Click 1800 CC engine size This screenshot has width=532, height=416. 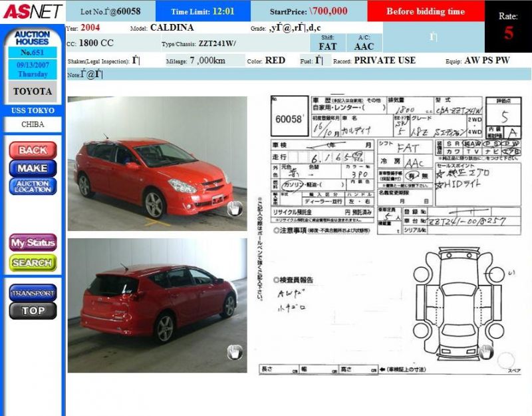96,43
